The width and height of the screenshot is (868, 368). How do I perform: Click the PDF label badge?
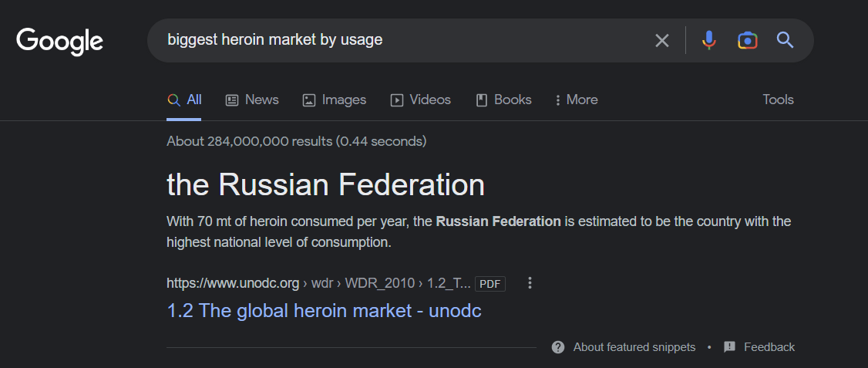pyautogui.click(x=490, y=284)
